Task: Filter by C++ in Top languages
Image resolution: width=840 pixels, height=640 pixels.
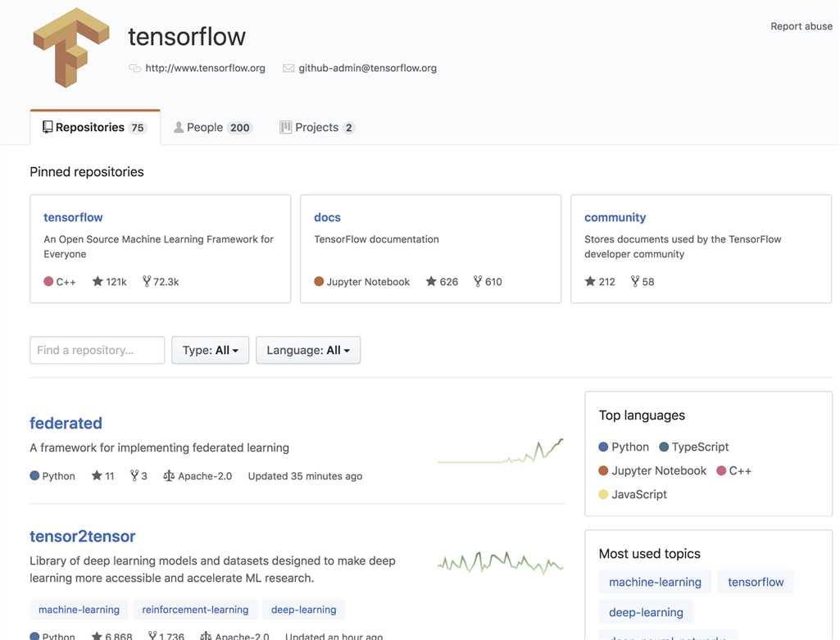Action: [x=734, y=470]
